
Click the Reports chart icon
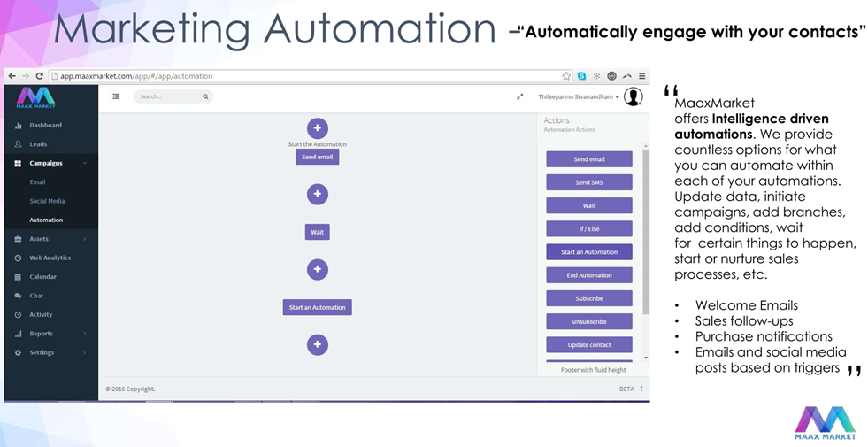click(x=18, y=334)
